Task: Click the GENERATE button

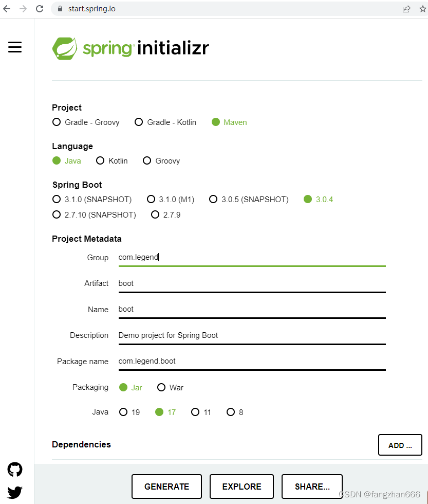Action: (x=166, y=487)
